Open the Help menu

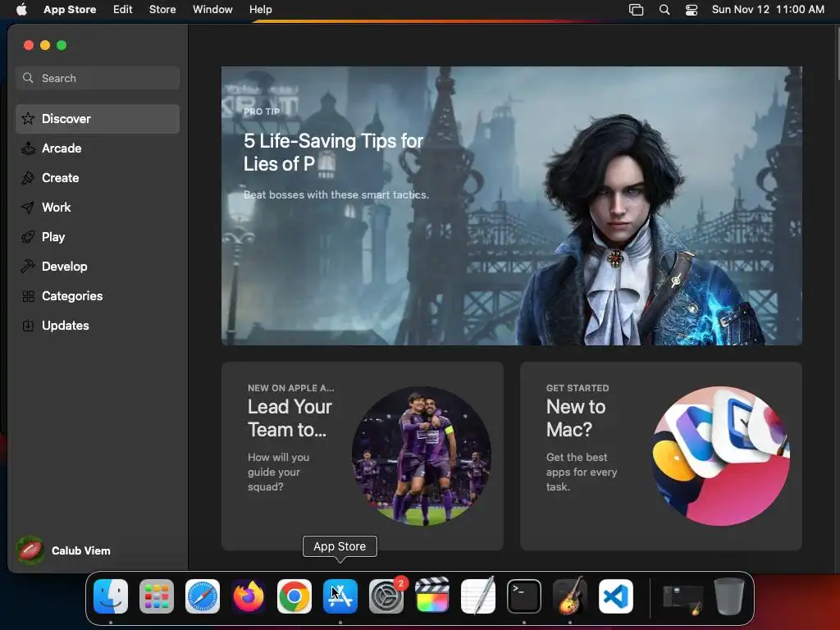[260, 9]
